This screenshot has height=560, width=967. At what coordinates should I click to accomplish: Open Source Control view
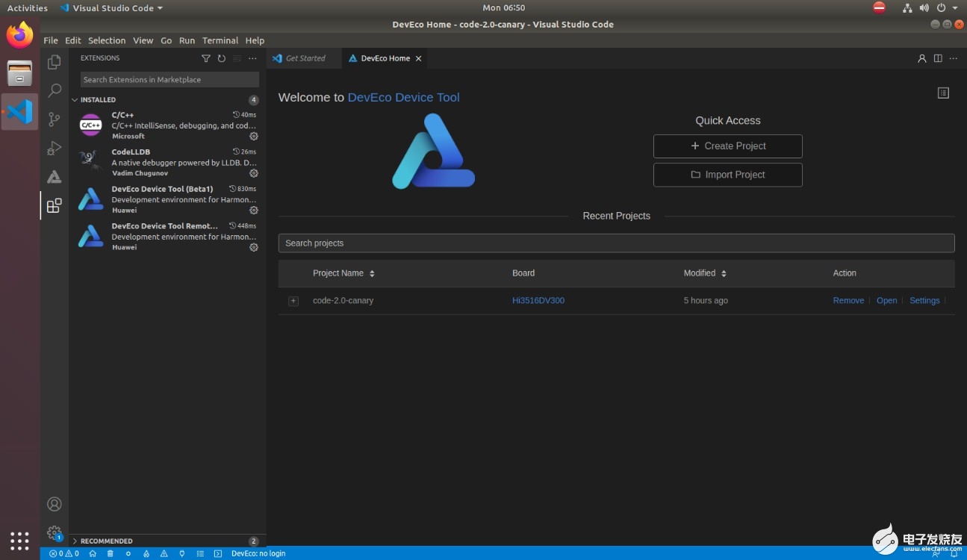pos(54,119)
